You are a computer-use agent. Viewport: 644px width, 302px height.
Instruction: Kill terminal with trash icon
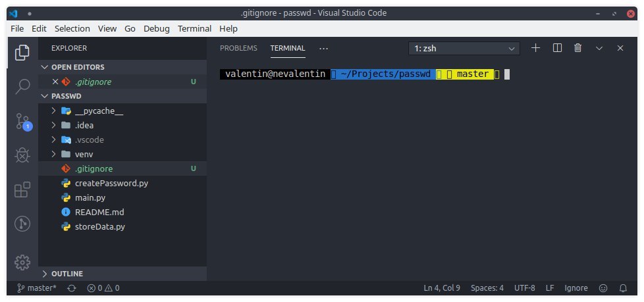click(x=578, y=48)
